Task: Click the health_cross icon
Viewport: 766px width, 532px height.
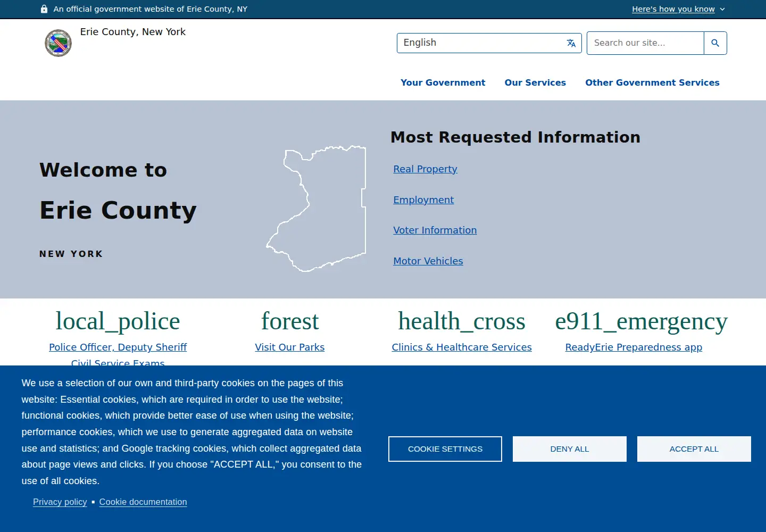Action: [462, 321]
